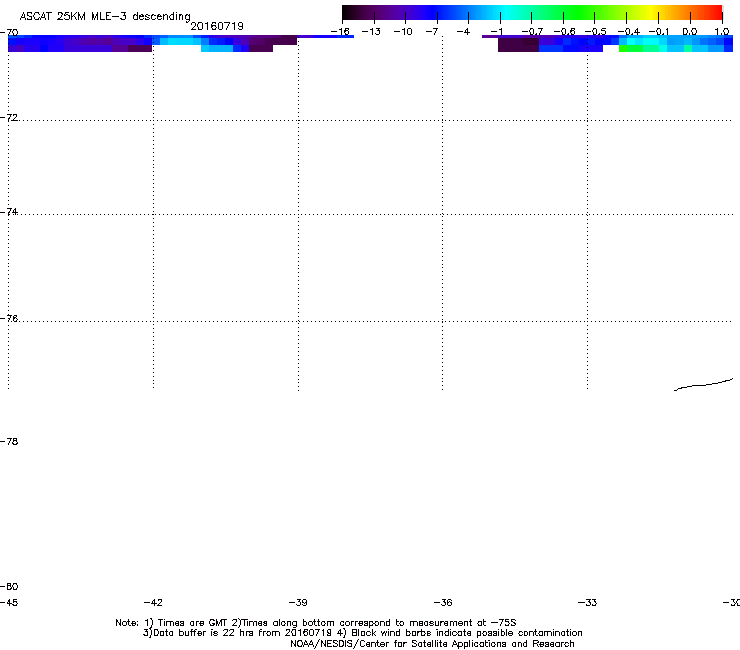The height and width of the screenshot is (650, 740).
Task: Click the -16 colour scale label
Action: point(340,32)
